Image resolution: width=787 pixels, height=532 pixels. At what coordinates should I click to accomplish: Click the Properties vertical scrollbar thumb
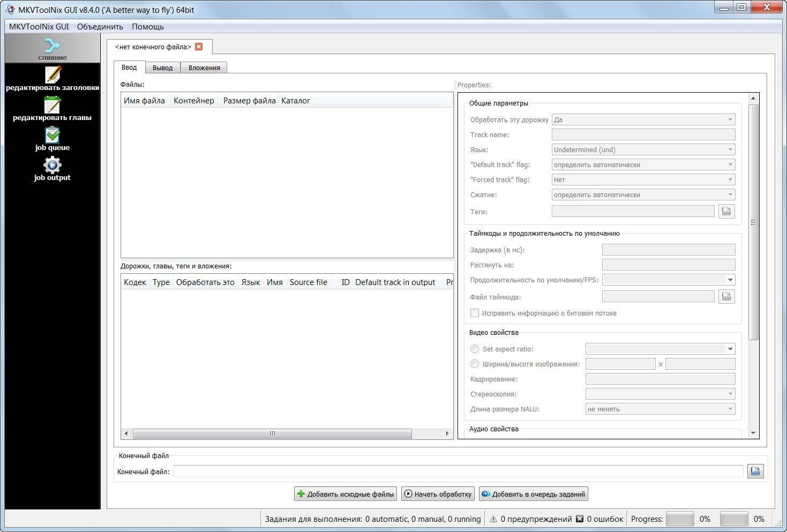[753, 222]
